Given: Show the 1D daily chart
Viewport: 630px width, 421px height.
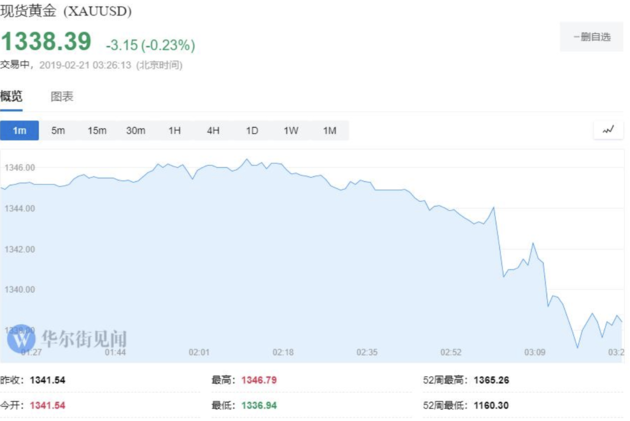Looking at the screenshot, I should point(252,131).
